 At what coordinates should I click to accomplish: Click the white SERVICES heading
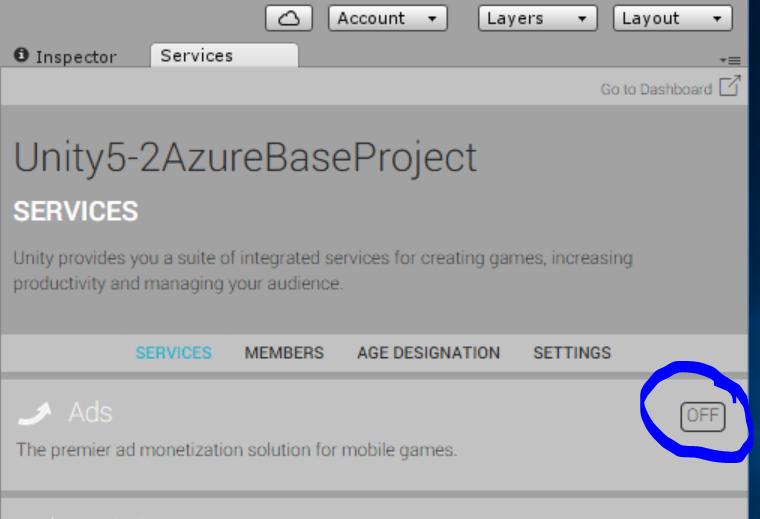(x=76, y=211)
